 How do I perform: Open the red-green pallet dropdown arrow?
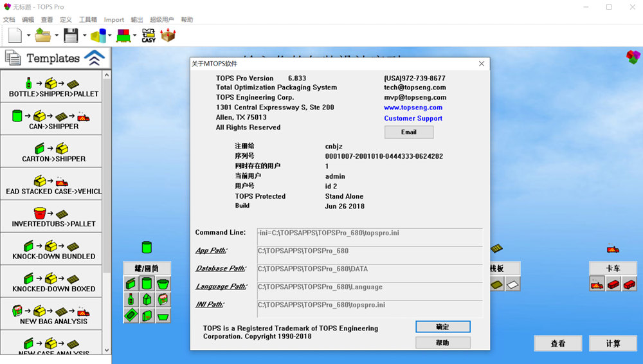134,36
